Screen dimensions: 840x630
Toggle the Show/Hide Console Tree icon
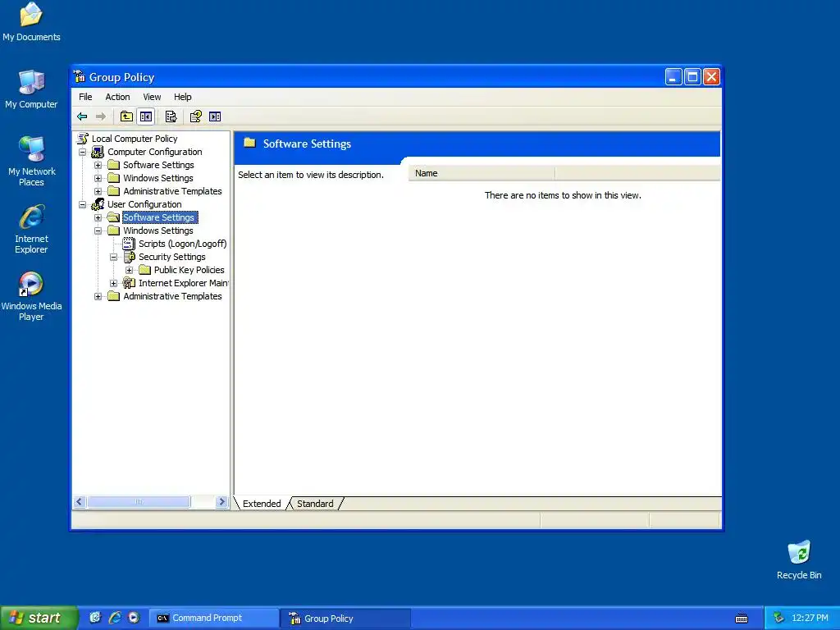coord(146,116)
